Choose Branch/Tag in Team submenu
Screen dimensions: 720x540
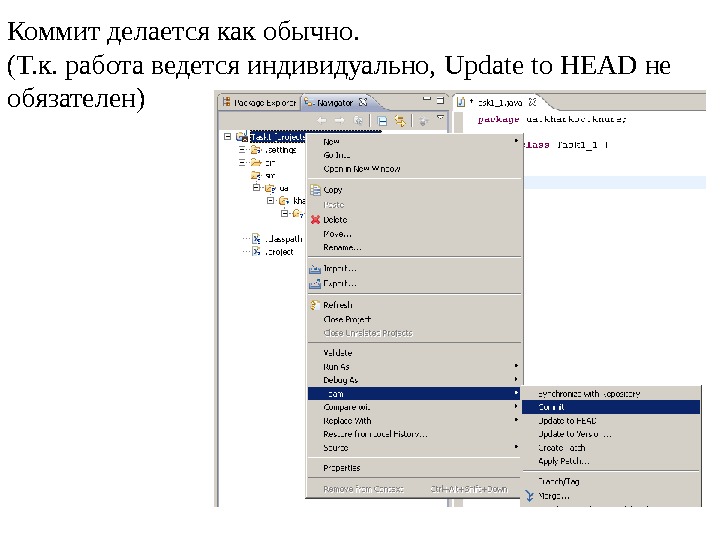611,481
